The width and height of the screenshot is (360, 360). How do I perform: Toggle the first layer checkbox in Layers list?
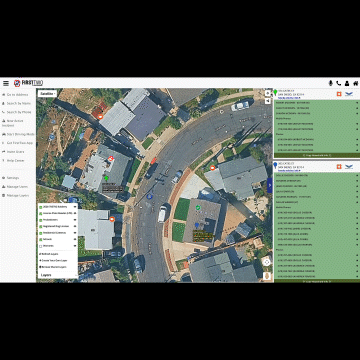[x=40, y=207]
